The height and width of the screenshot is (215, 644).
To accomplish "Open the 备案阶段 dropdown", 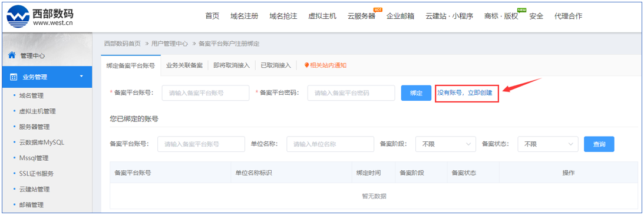I will pyautogui.click(x=445, y=144).
